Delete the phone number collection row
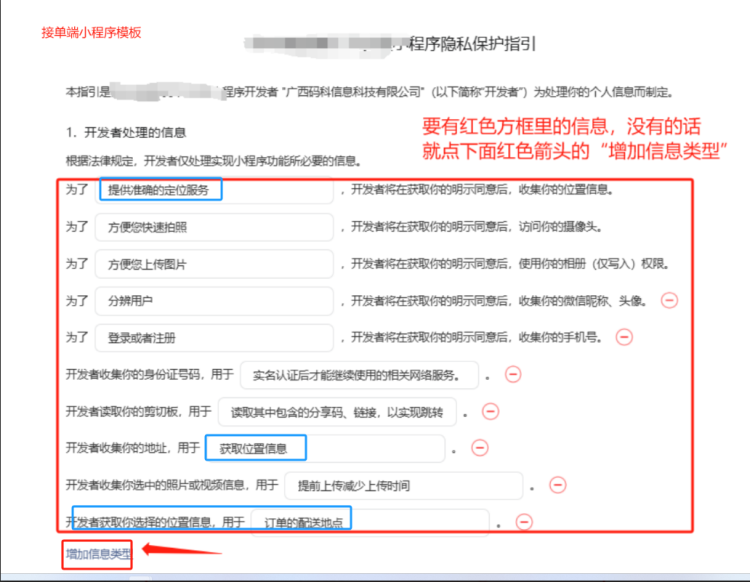Viewport: 750px width, 582px height. [x=624, y=337]
